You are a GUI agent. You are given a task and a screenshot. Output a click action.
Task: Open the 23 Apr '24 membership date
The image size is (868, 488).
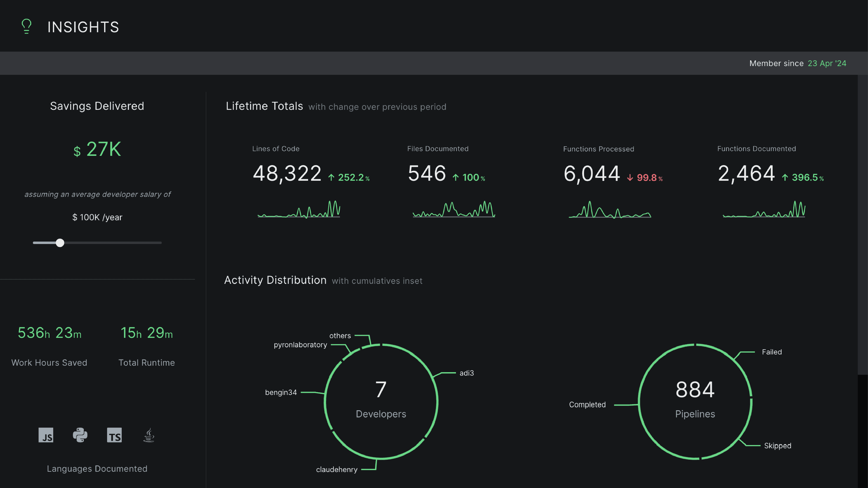(x=827, y=63)
